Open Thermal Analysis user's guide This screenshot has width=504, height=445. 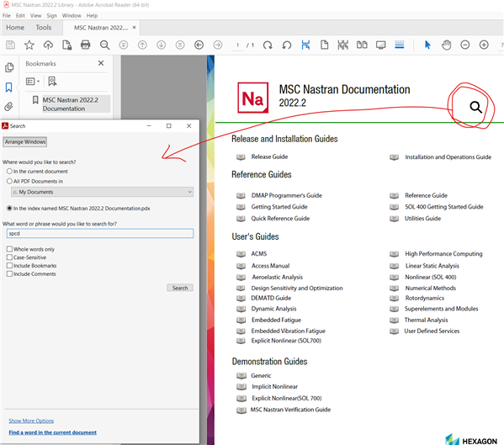[x=427, y=320]
